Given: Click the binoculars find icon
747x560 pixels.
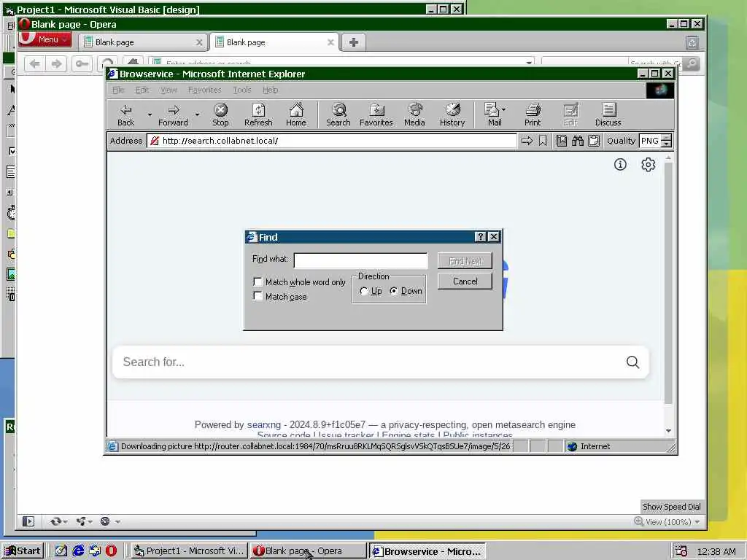Looking at the screenshot, I should tap(578, 141).
